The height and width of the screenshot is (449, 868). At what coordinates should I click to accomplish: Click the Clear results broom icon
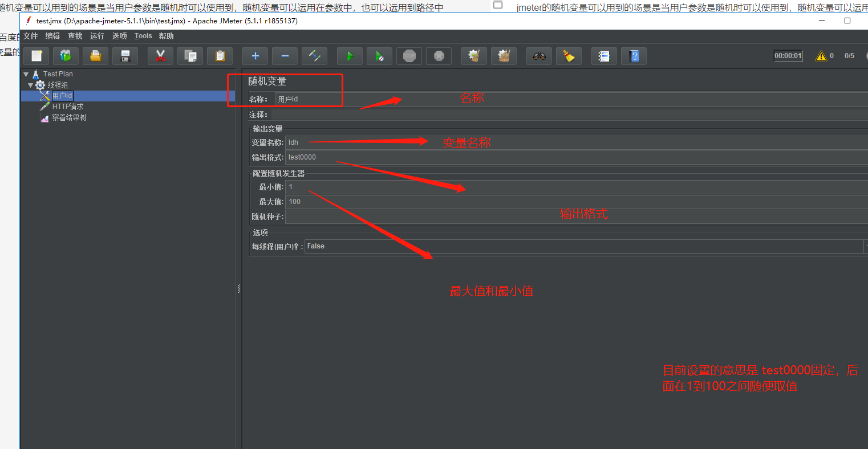coord(474,56)
